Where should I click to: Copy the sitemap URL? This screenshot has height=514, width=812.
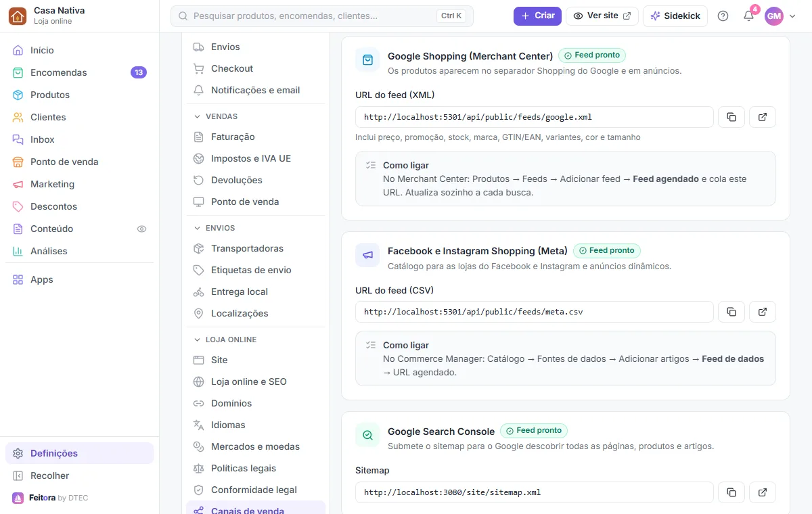(731, 492)
